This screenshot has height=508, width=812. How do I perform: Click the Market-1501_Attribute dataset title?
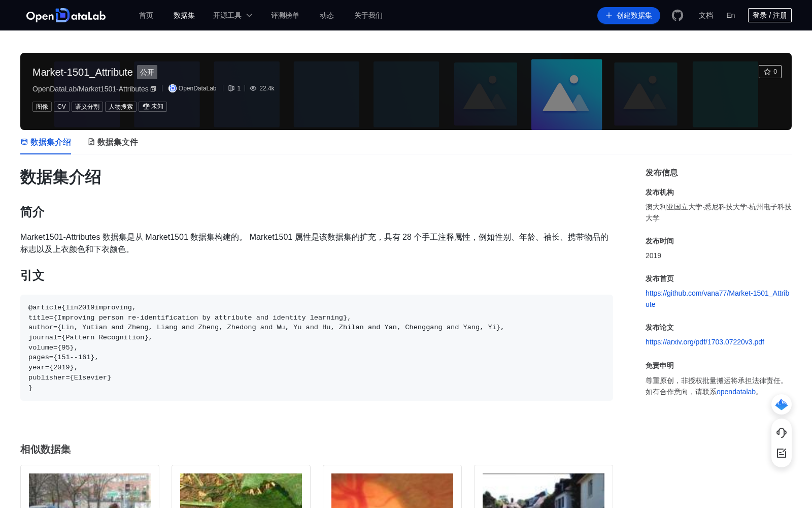83,72
